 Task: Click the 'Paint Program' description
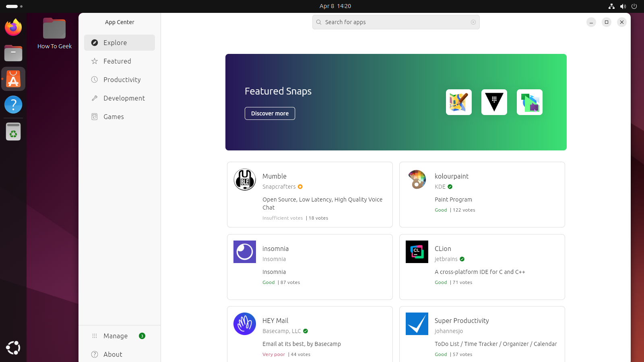(x=453, y=200)
